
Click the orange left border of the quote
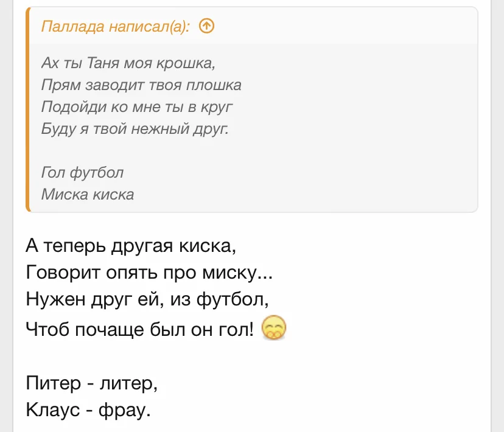click(28, 110)
